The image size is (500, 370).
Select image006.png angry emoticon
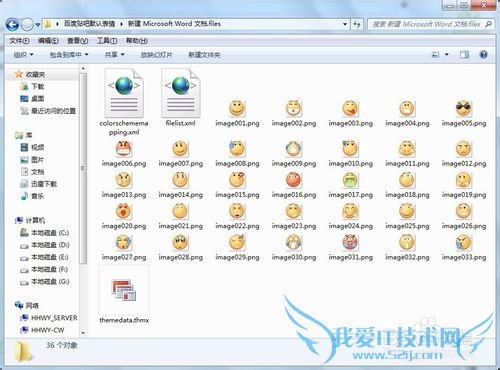(124, 149)
